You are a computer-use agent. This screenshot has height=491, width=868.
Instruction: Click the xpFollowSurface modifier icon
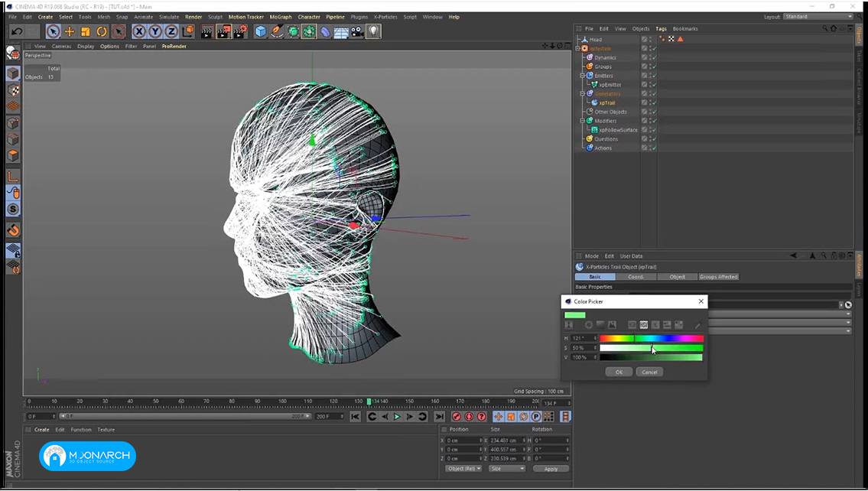point(594,130)
